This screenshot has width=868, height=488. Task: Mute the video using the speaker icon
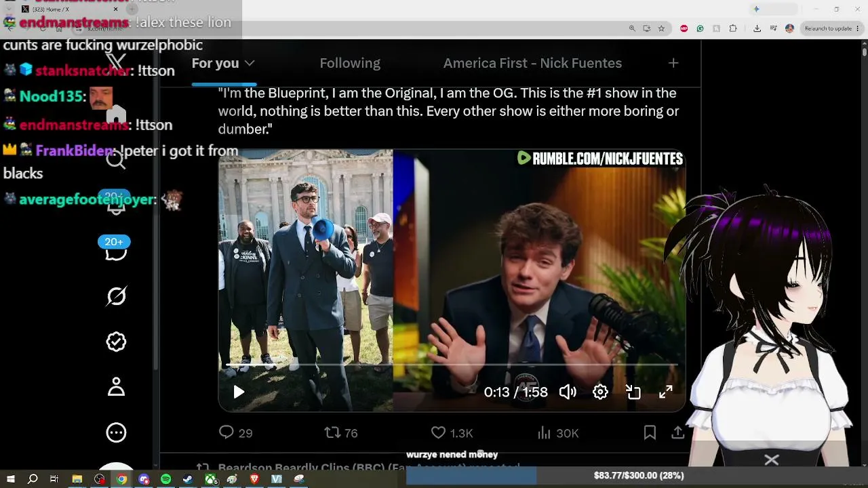click(x=568, y=392)
